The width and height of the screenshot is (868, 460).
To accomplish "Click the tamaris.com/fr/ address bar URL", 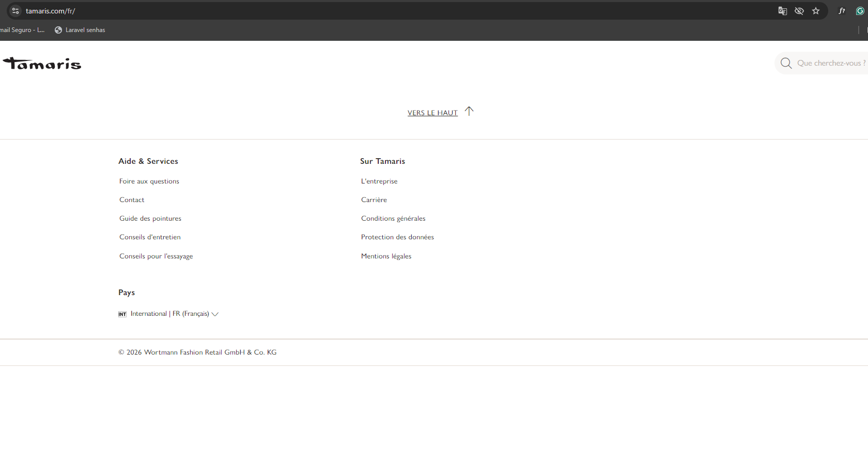I will coord(51,11).
